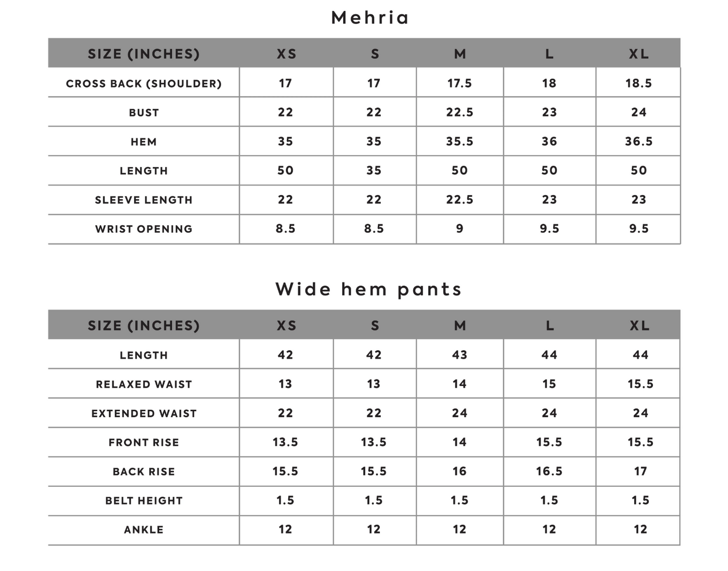This screenshot has width=728, height=571.
Task: Click the Relaxed Waist row label
Action: (144, 385)
